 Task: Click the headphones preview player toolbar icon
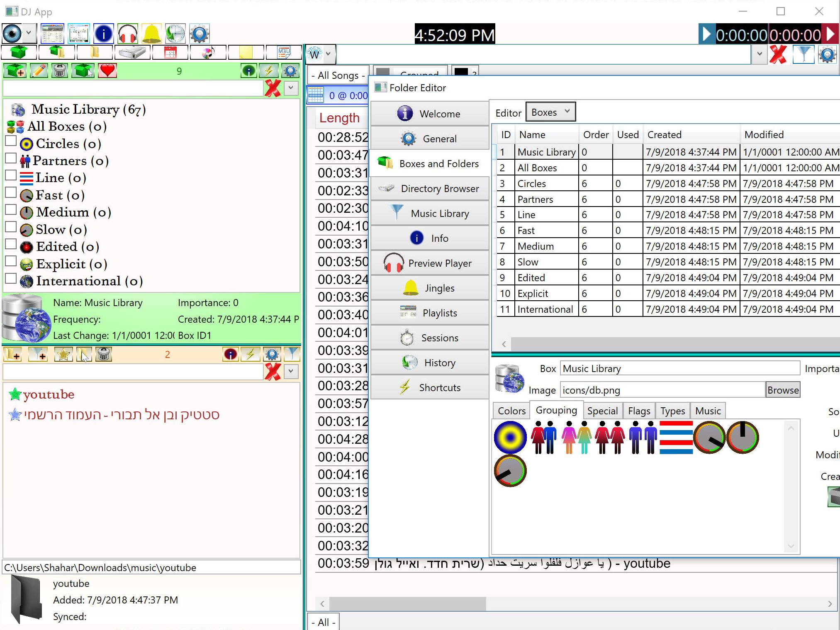pyautogui.click(x=127, y=34)
